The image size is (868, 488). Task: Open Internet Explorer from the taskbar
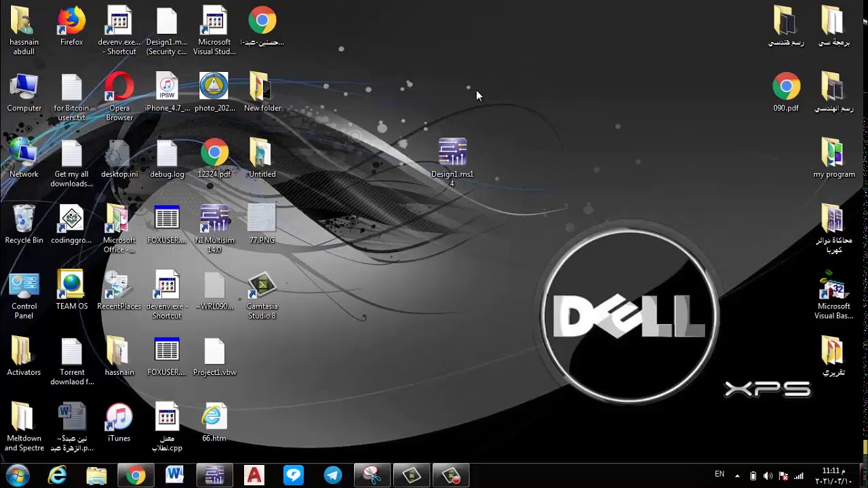[x=57, y=476]
